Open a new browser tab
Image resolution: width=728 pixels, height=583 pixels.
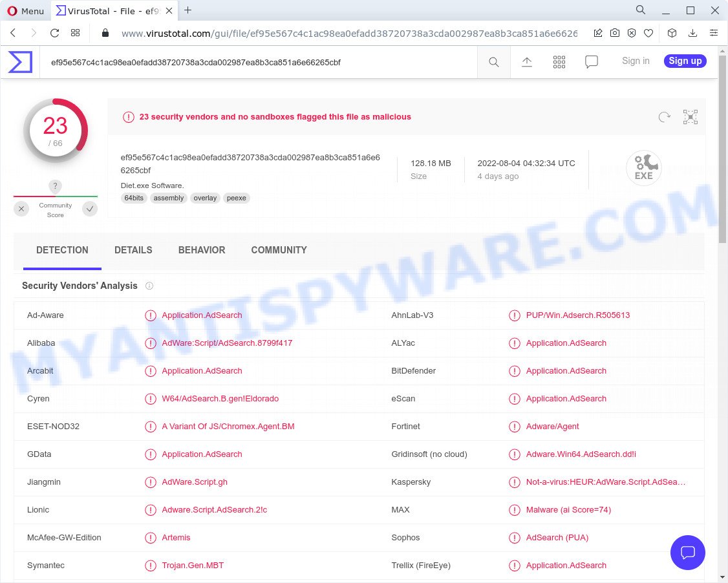point(187,10)
